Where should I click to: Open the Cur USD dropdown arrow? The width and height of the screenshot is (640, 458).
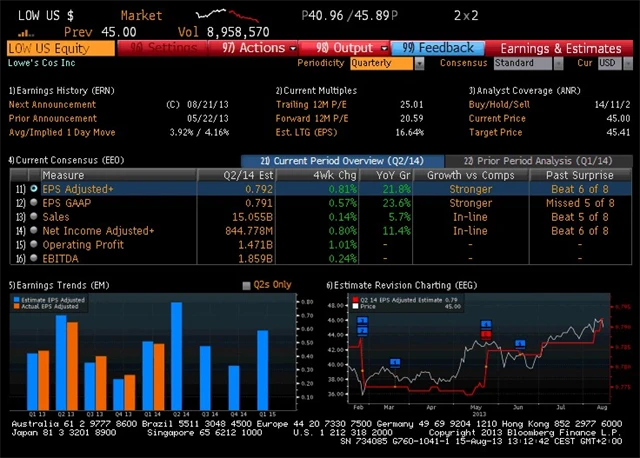click(628, 63)
